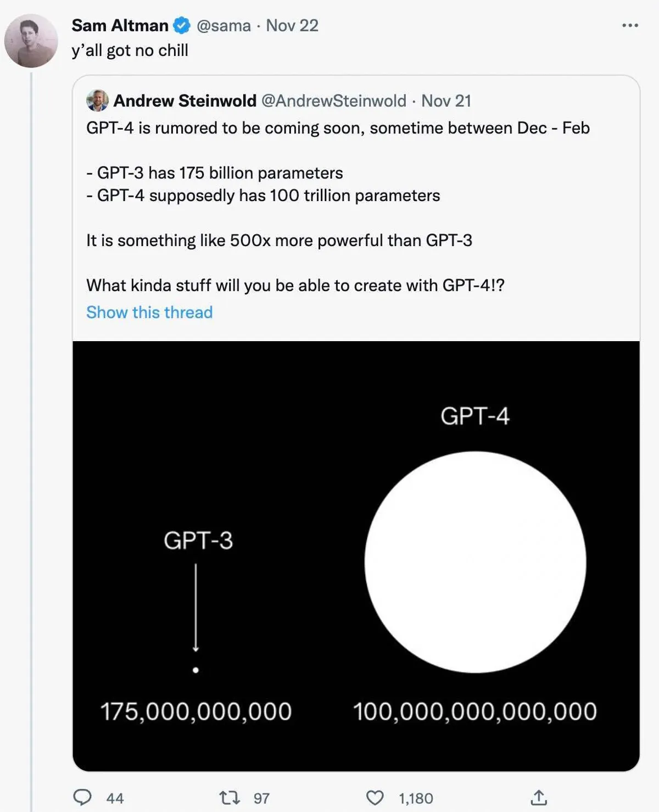Click the blue verified badge

click(182, 25)
